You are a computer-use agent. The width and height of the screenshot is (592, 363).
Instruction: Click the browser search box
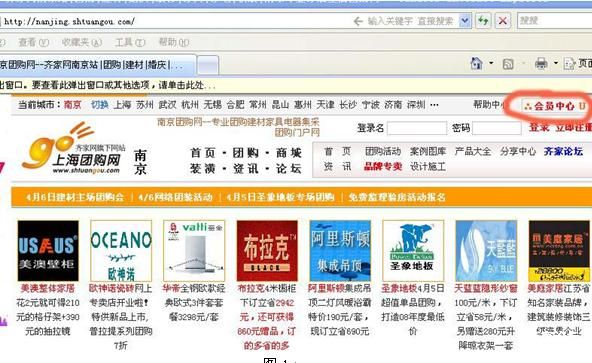(554, 21)
